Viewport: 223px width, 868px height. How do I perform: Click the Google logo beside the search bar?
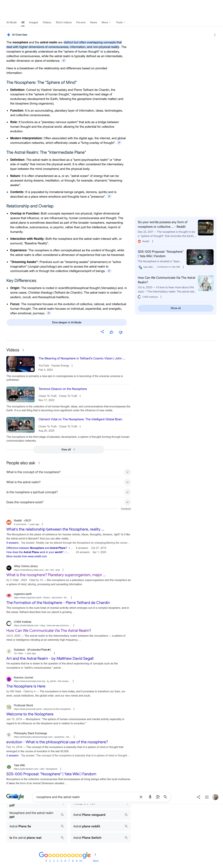pyautogui.click(x=15, y=797)
